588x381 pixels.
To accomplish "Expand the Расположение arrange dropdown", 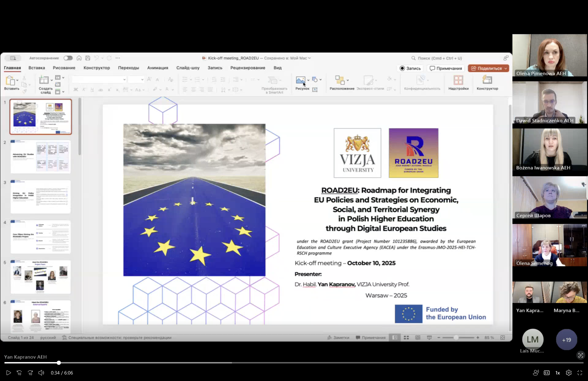I will pyautogui.click(x=348, y=80).
